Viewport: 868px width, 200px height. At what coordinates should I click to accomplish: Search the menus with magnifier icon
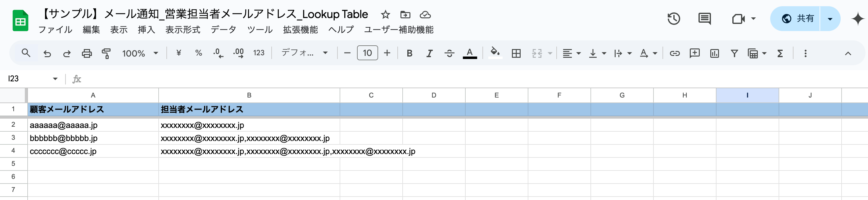[26, 53]
